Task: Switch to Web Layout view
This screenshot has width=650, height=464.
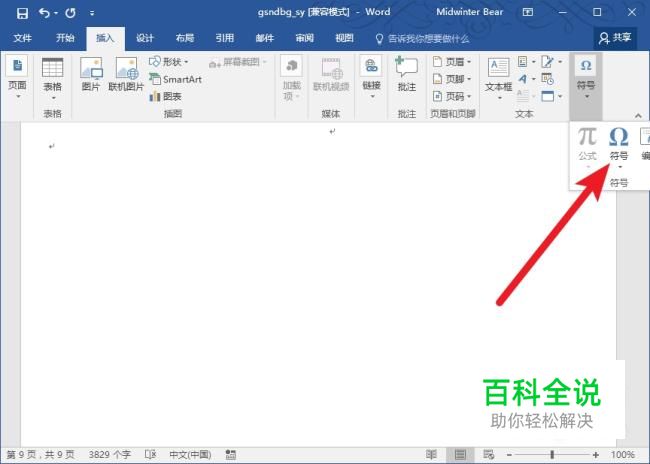Action: [488, 455]
